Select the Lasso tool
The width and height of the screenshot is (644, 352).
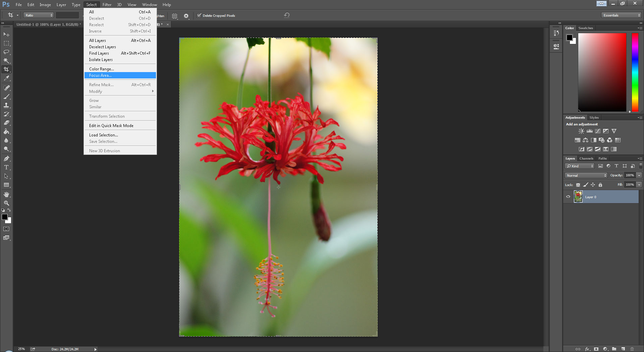(x=6, y=52)
